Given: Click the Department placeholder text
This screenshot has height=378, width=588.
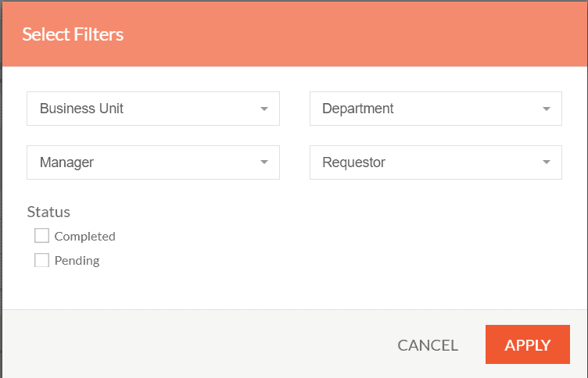Looking at the screenshot, I should [358, 109].
